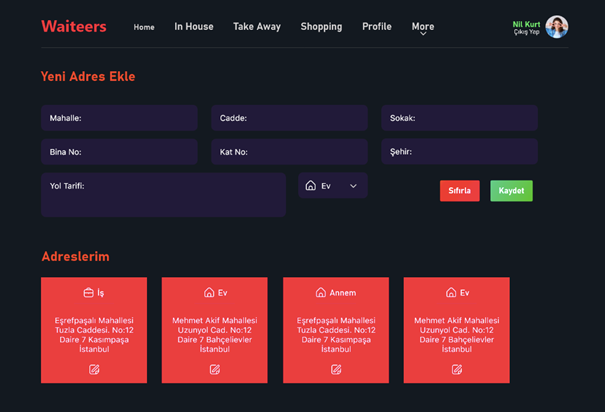Viewport: 605px width, 412px height.
Task: Navigate to Take Away section
Action: pyautogui.click(x=257, y=27)
